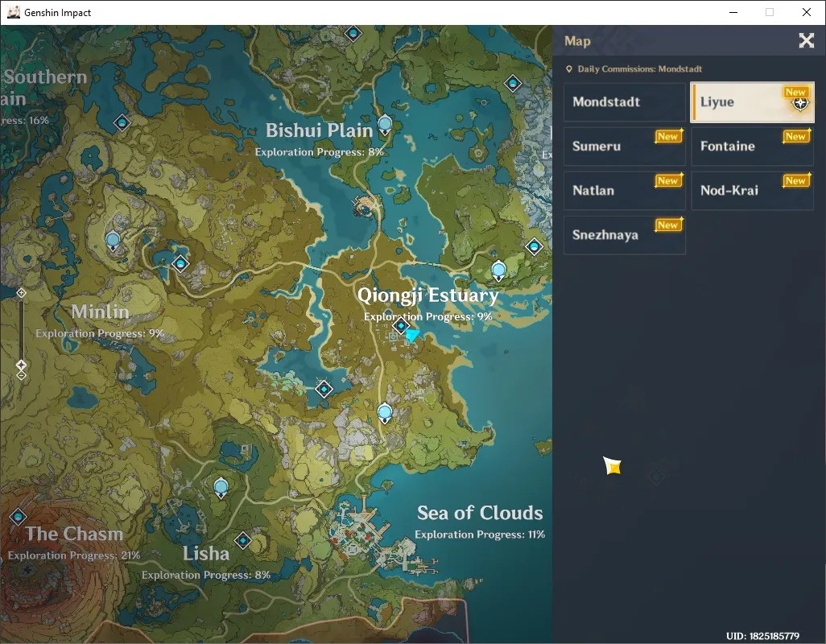The image size is (826, 644).
Task: Close the Map region panel
Action: pos(806,40)
